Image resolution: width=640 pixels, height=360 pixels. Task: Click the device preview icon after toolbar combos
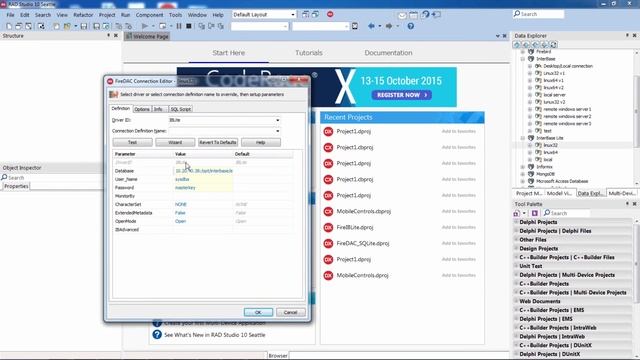click(355, 26)
